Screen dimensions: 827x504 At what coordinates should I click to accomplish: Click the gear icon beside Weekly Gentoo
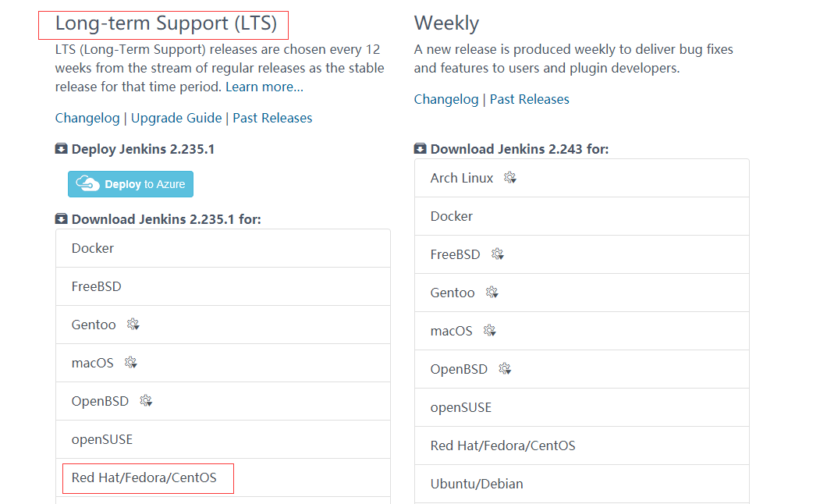[492, 292]
